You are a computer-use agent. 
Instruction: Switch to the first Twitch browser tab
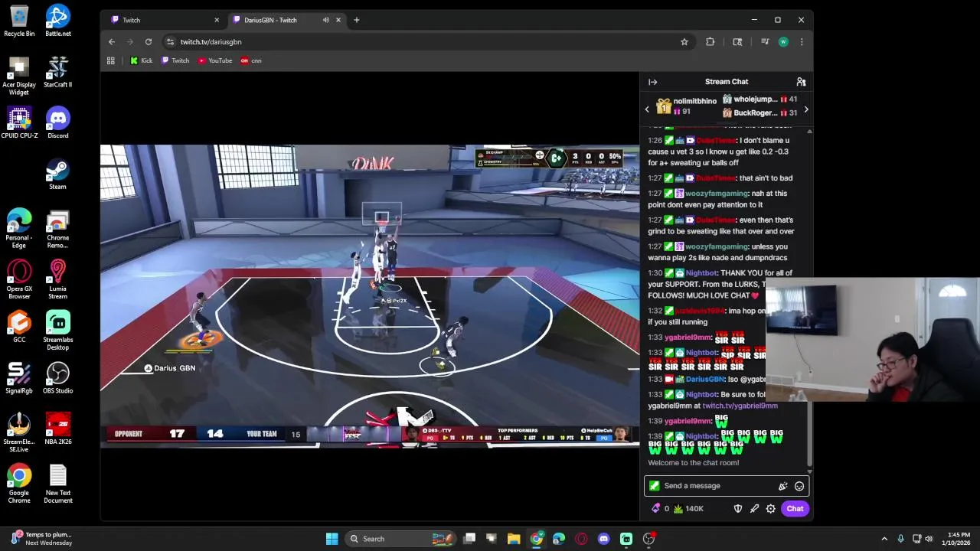(x=163, y=20)
